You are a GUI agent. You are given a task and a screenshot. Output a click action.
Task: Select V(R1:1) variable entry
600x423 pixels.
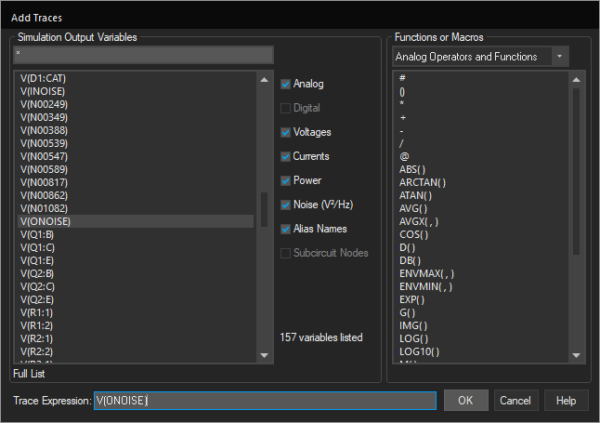pos(38,312)
